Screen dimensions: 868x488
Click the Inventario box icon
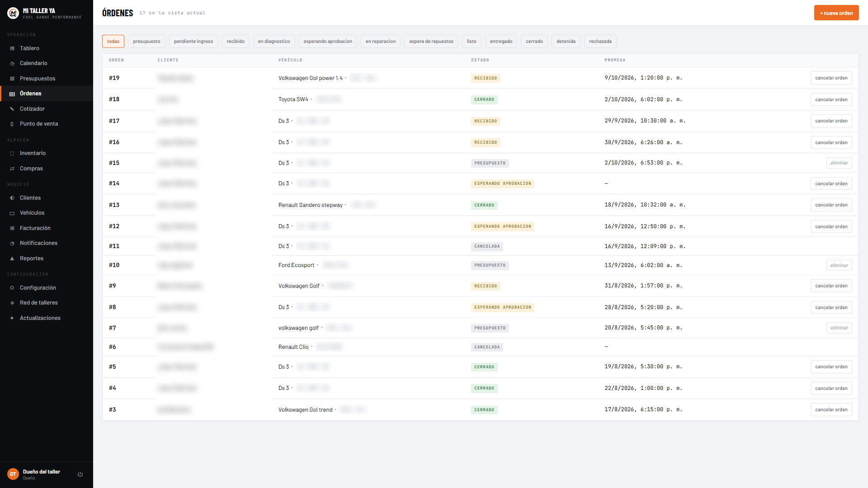tap(12, 153)
